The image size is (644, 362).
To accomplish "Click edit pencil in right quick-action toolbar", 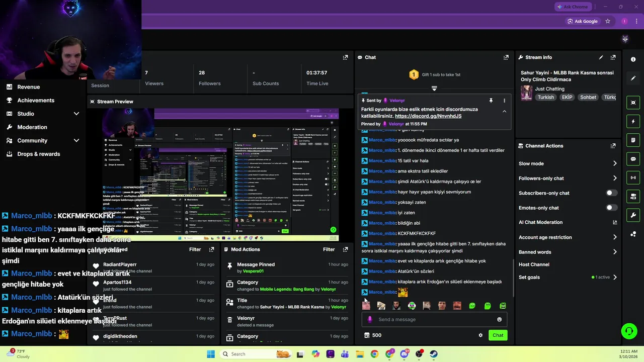I will point(633,78).
